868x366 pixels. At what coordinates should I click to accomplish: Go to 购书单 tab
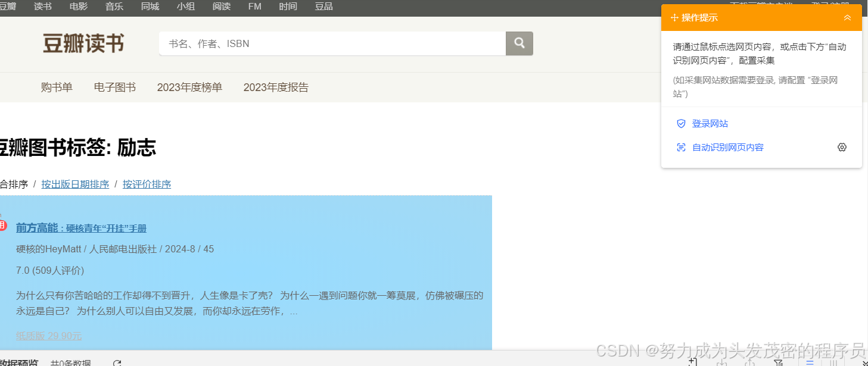(57, 87)
